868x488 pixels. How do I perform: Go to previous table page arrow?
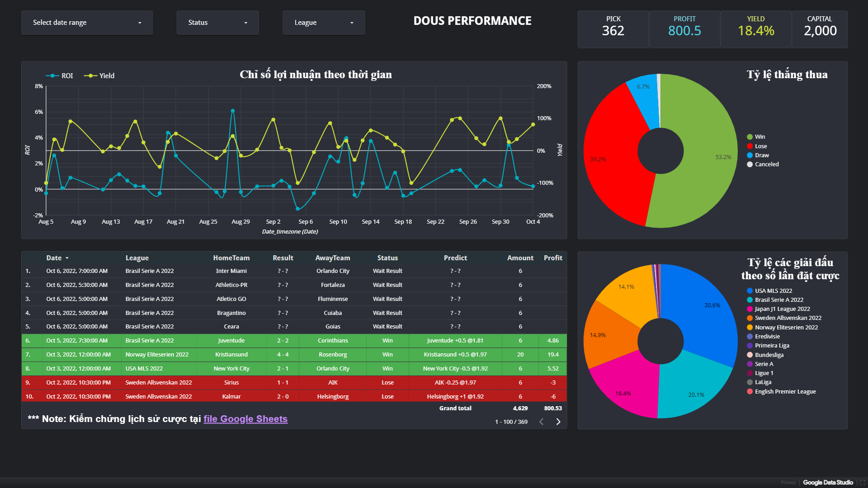click(541, 422)
